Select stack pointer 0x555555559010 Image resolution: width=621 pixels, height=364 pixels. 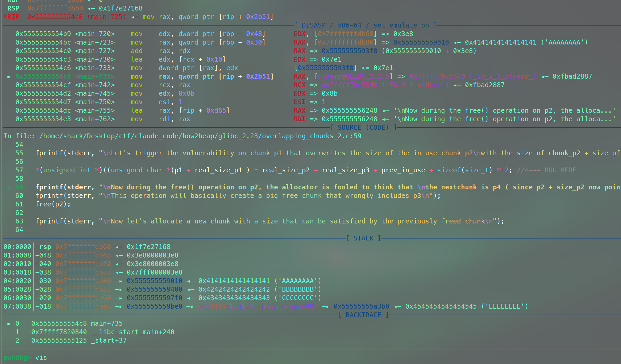click(x=154, y=281)
